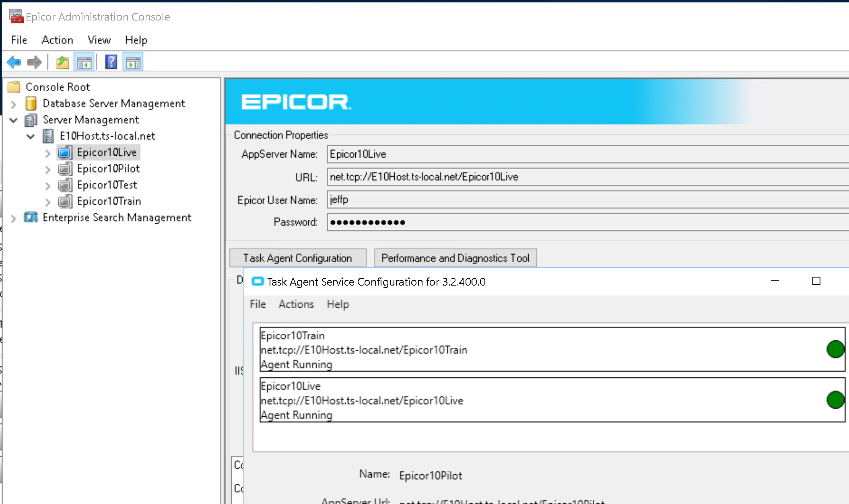Expand the Database Server Management node
849x504 pixels.
(x=13, y=104)
